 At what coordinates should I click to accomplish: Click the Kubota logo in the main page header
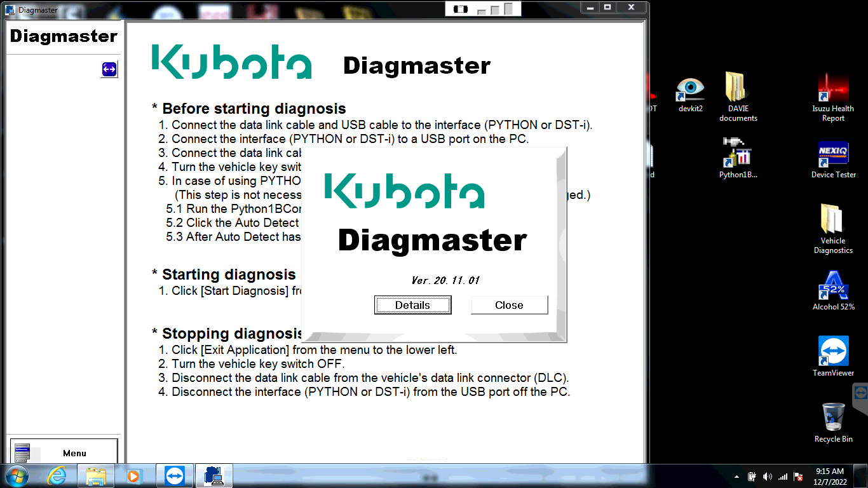point(232,62)
